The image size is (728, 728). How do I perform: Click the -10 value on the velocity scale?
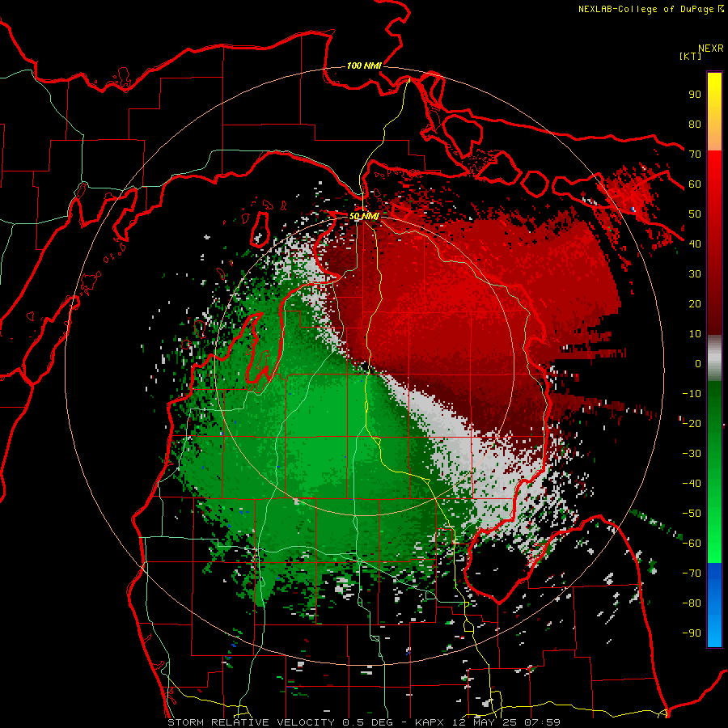coord(692,394)
